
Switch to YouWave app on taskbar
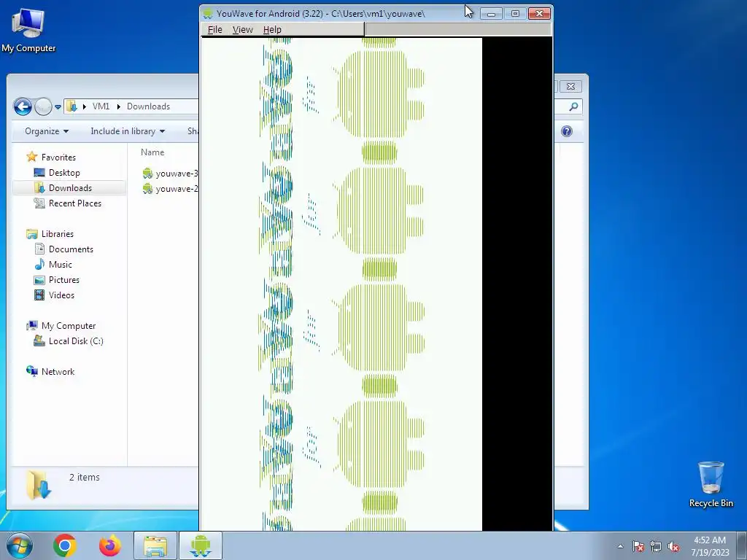[201, 545]
